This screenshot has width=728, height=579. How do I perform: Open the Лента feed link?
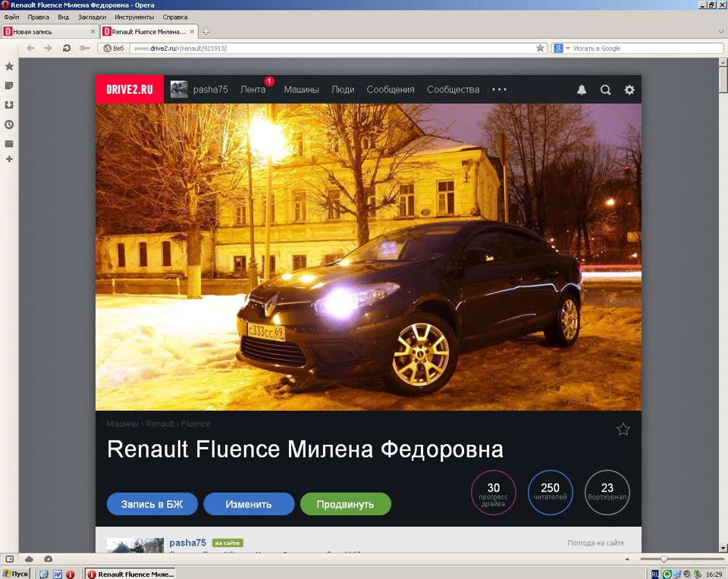(253, 89)
